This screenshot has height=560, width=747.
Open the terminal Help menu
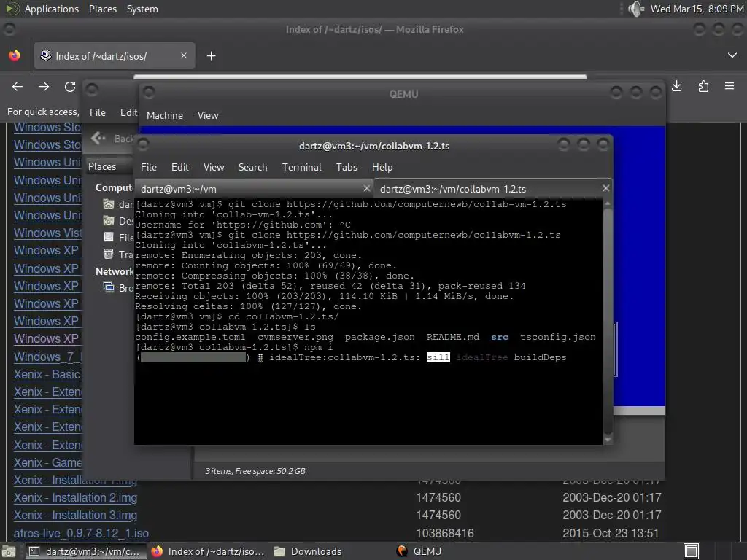(x=382, y=167)
